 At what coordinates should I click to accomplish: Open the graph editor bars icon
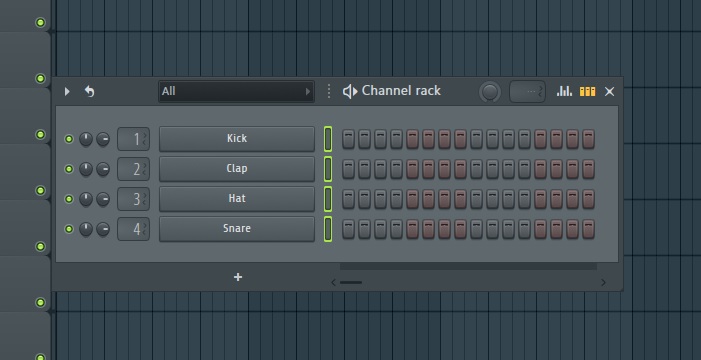click(x=564, y=91)
